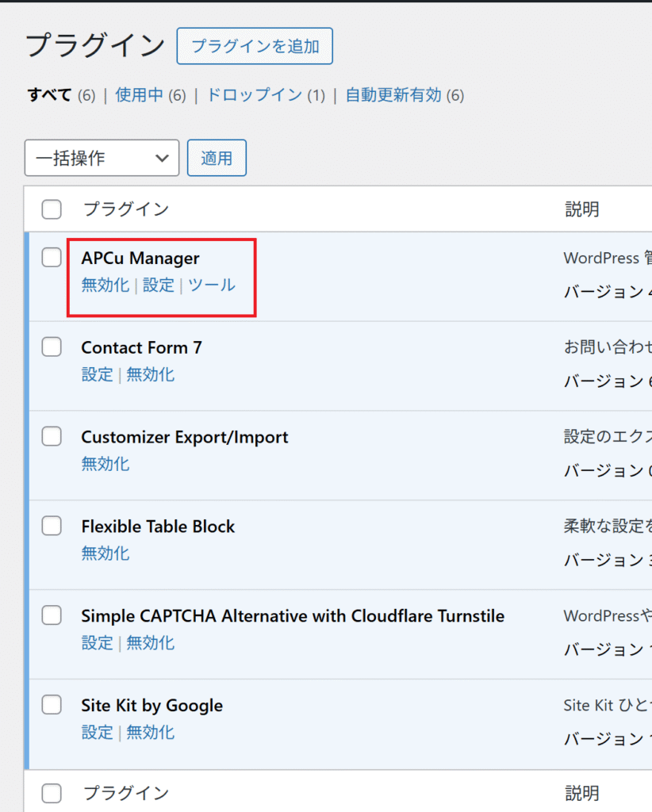Click the プラグインを追加 button

[x=255, y=46]
